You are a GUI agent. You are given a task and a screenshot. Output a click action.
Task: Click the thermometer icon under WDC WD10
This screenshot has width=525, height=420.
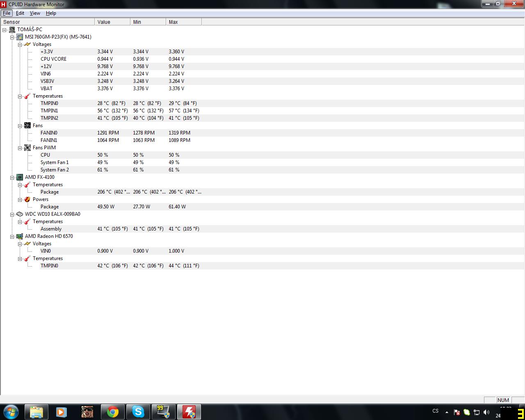coord(27,221)
